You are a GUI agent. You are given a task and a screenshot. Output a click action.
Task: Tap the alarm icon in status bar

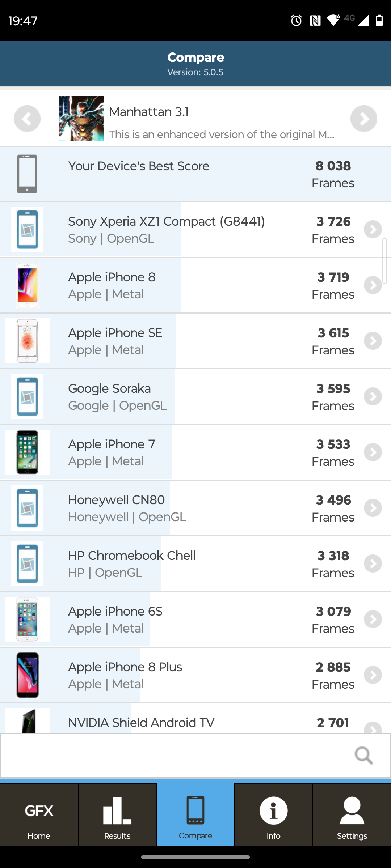click(296, 21)
